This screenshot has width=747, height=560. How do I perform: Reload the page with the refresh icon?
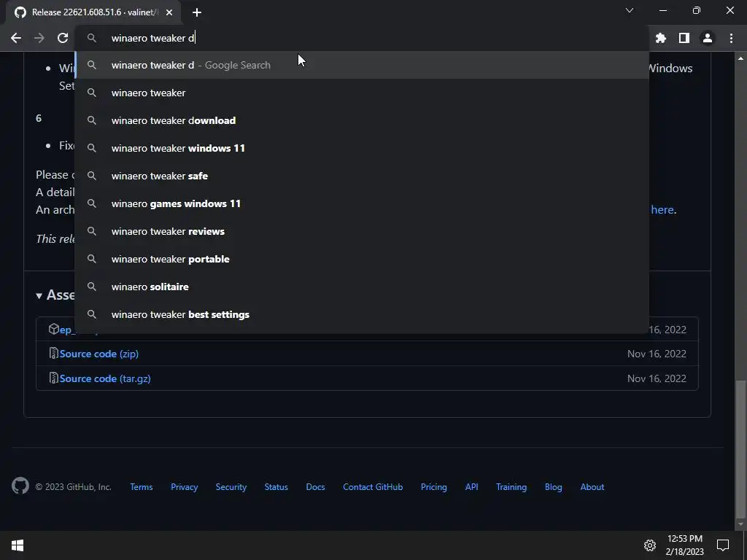63,38
